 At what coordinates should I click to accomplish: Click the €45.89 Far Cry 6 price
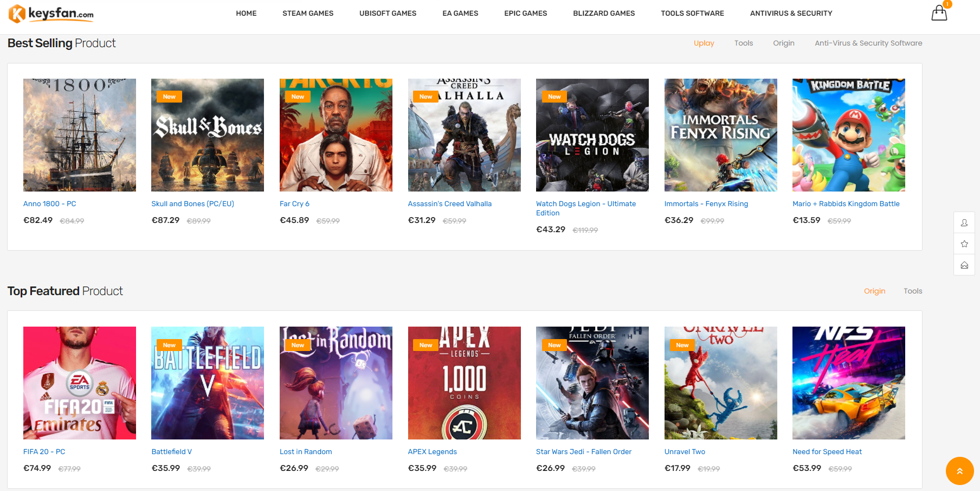pyautogui.click(x=294, y=220)
